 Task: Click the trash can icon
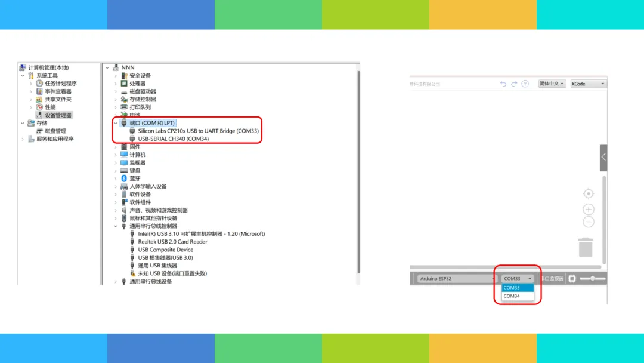[x=586, y=247]
